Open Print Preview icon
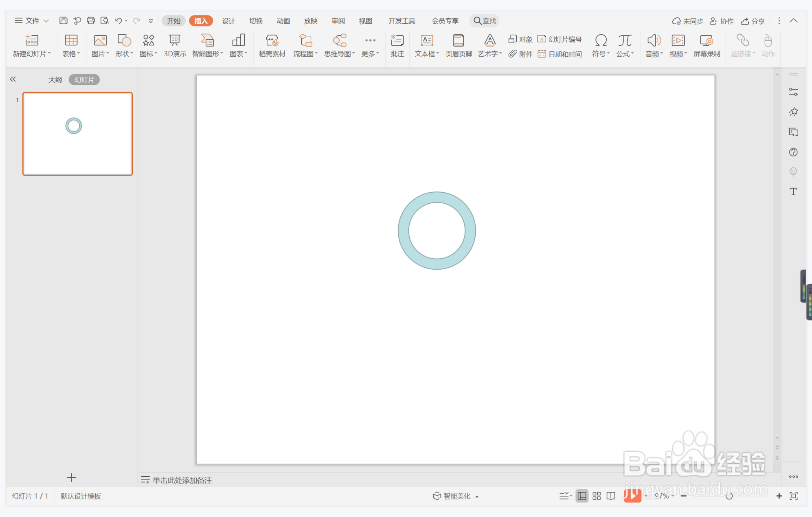The height and width of the screenshot is (517, 812). click(x=105, y=20)
